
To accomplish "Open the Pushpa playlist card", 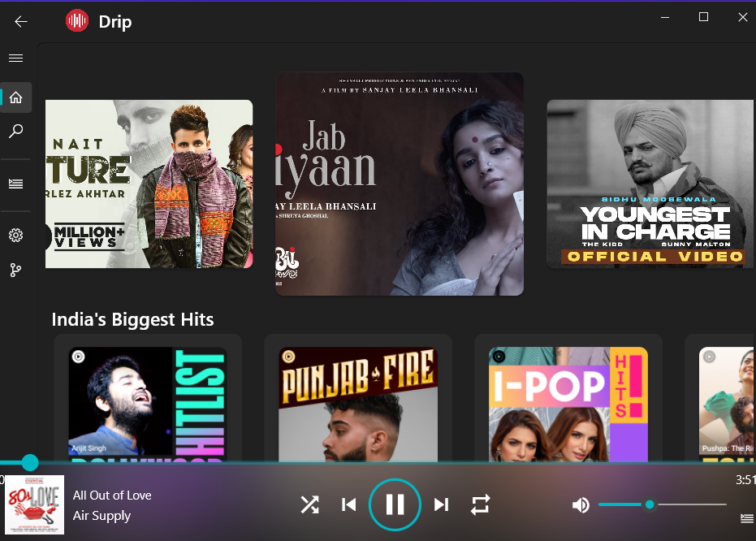I will tap(727, 404).
